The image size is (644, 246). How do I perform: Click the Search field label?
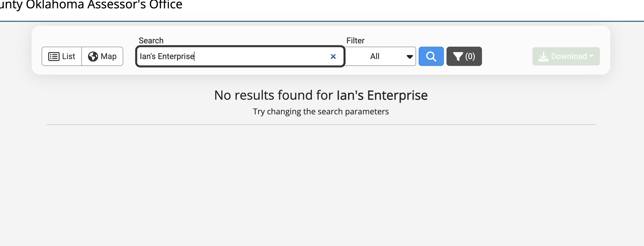(151, 41)
